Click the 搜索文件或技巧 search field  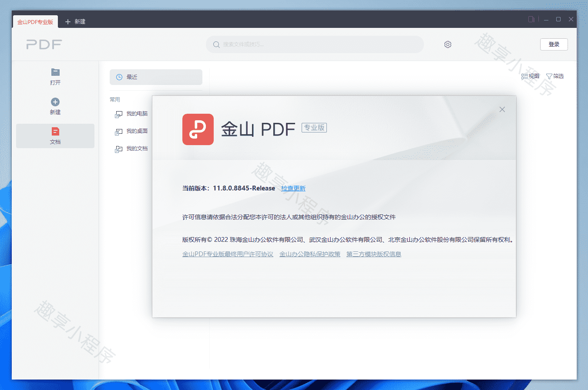point(315,44)
